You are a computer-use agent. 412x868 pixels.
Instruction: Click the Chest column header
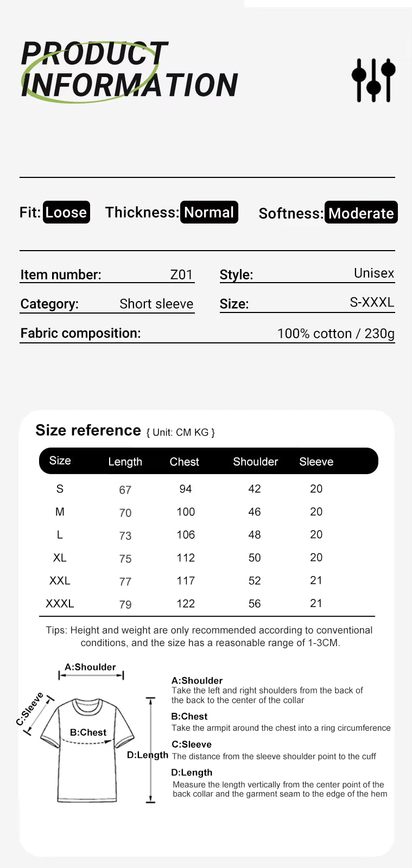[184, 462]
